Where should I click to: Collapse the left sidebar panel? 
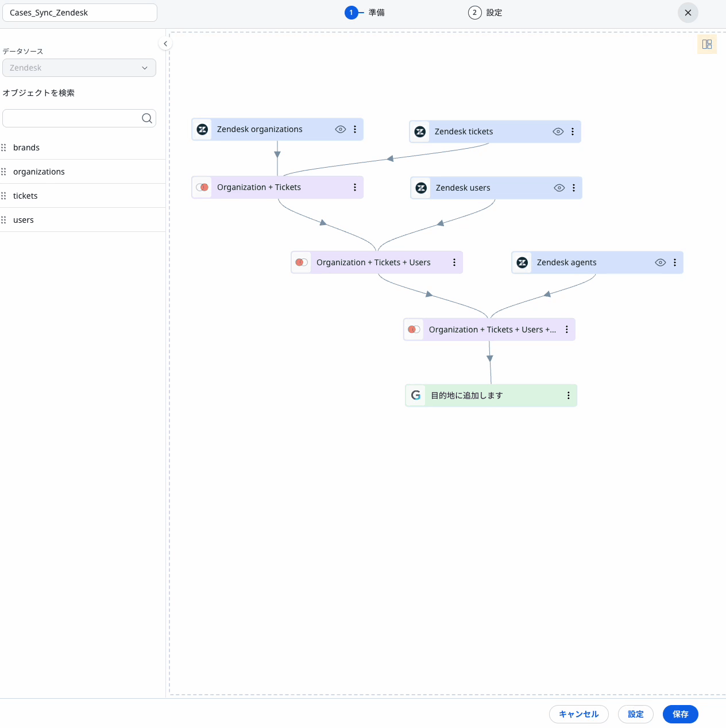165,44
